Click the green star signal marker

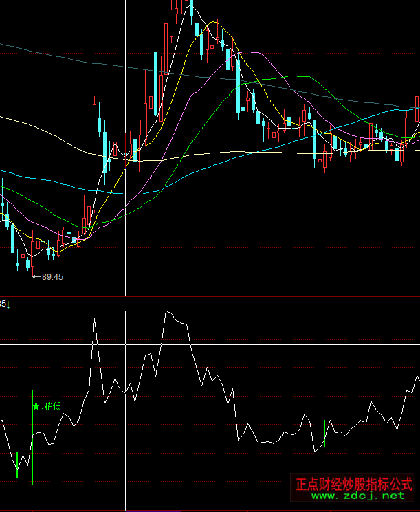[x=36, y=406]
